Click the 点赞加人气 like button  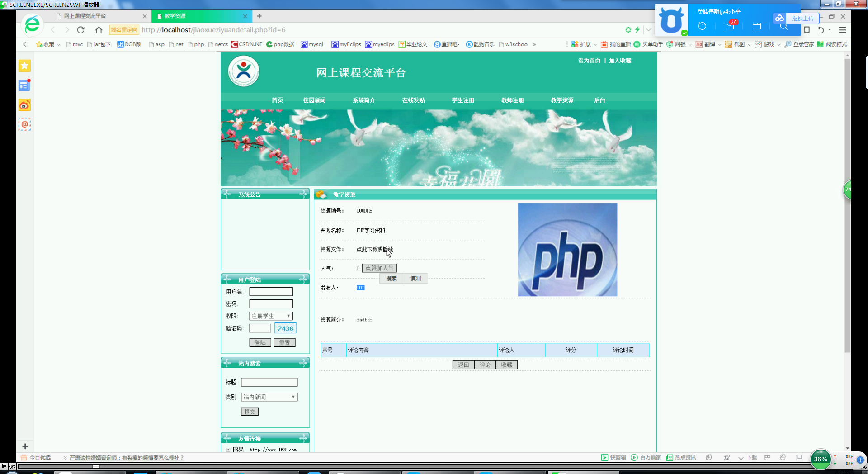pos(379,268)
